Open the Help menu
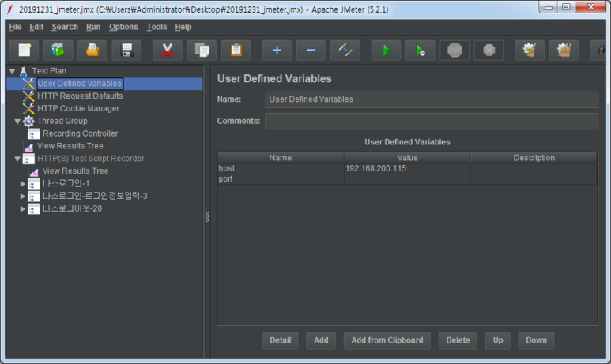611x364 pixels. pyautogui.click(x=183, y=27)
